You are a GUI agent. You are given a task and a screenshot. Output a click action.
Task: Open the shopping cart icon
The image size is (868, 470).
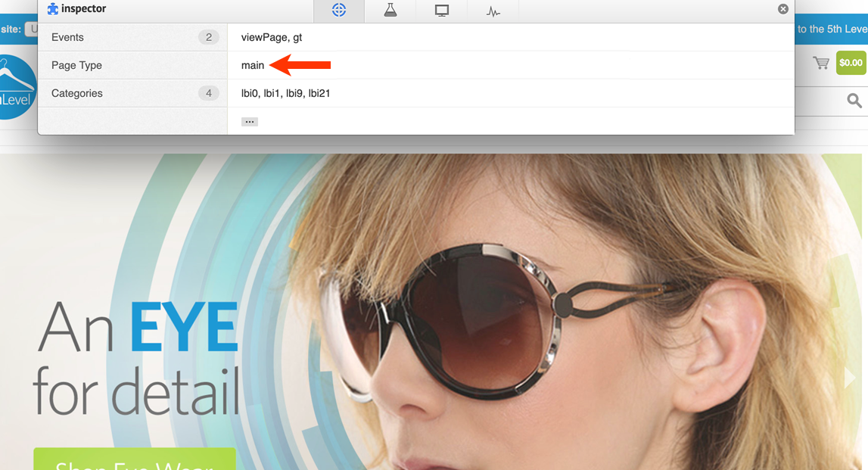(821, 63)
